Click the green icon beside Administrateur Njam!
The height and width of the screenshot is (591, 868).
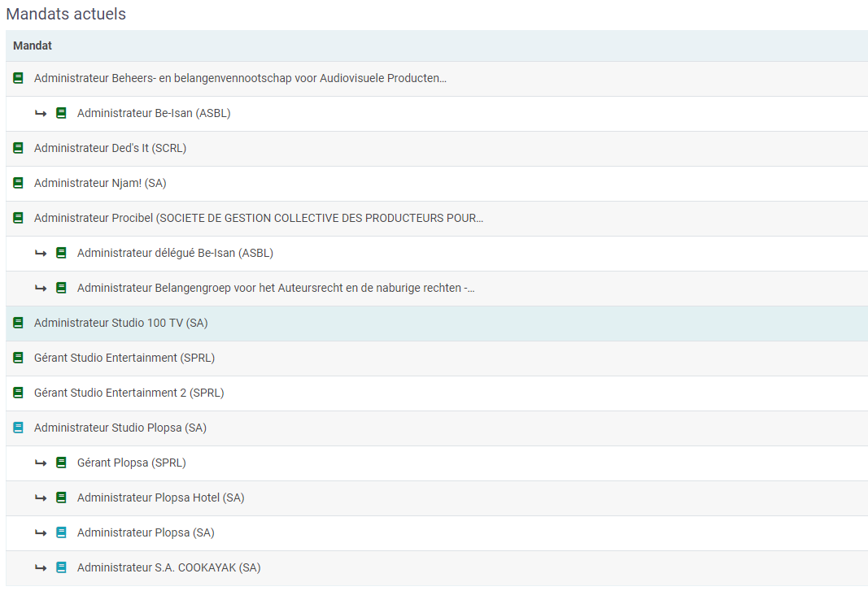click(x=19, y=184)
